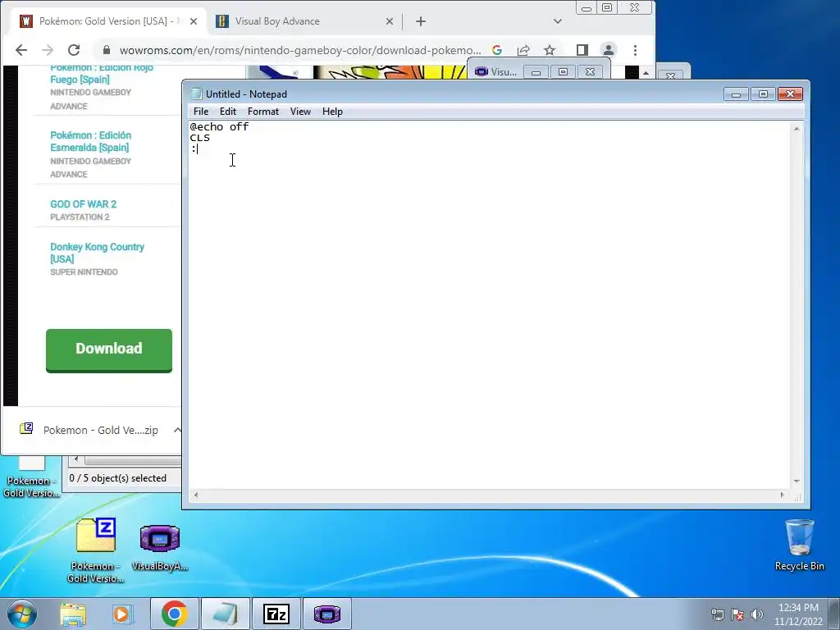This screenshot has width=840, height=630.
Task: Minimize the Chrome window
Action: pyautogui.click(x=587, y=8)
